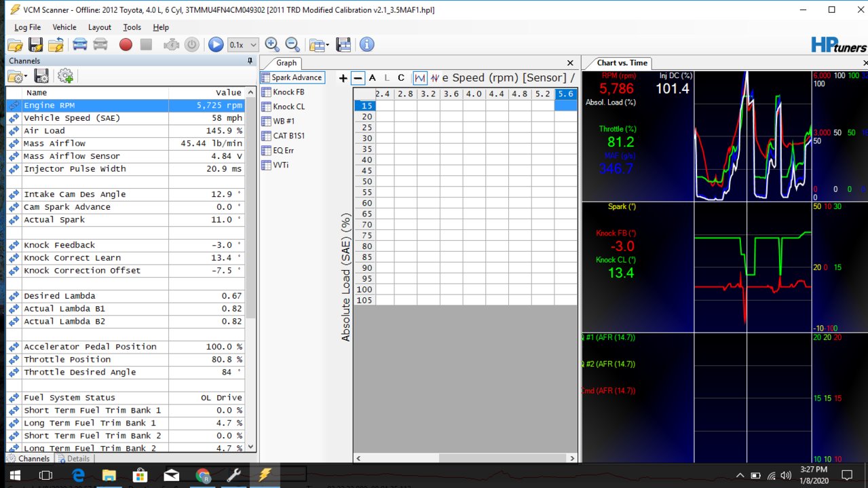Toggle the red-blue zigzag icon in graph toolbar
Image resolution: width=868 pixels, height=488 pixels.
coord(434,78)
